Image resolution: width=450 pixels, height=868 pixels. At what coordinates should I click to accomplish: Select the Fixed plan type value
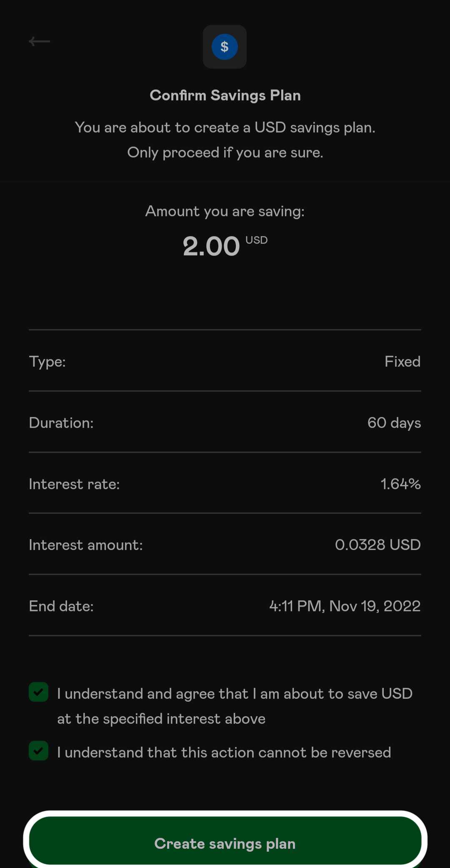[402, 361]
